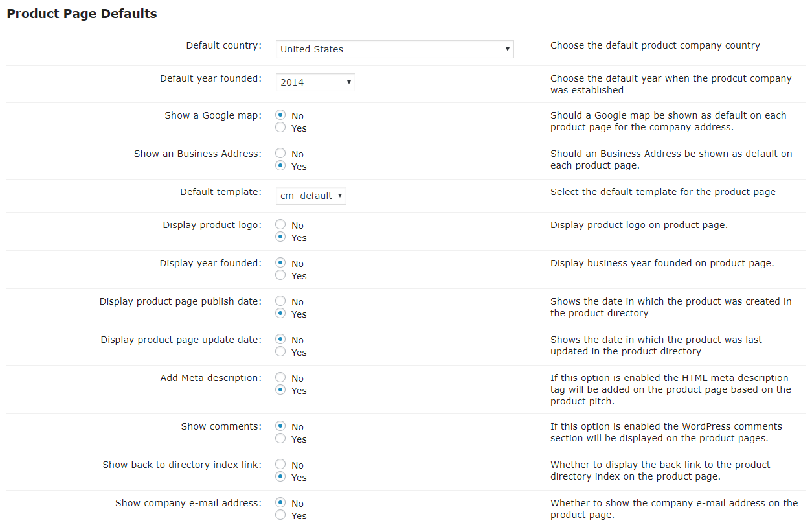Choose Yes for Display product page update date
The width and height of the screenshot is (812, 523).
click(x=280, y=352)
